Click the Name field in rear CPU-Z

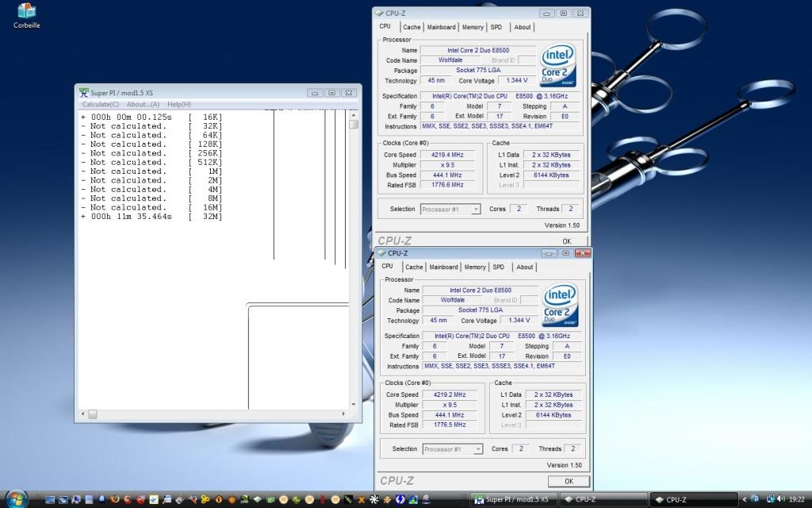[x=478, y=50]
